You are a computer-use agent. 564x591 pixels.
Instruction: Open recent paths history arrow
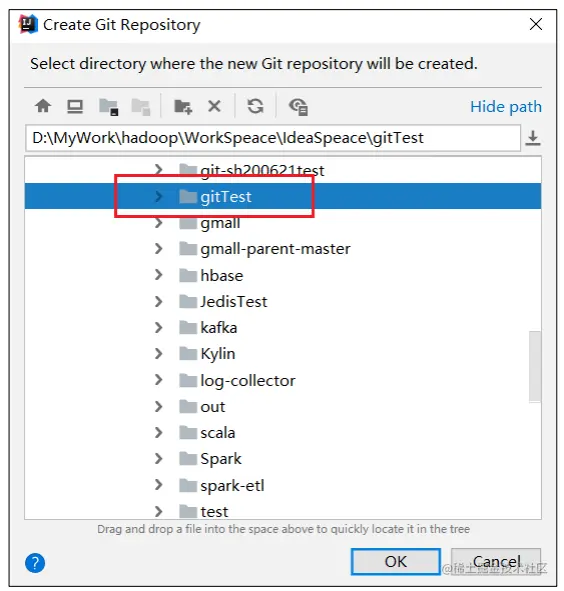coord(533,138)
